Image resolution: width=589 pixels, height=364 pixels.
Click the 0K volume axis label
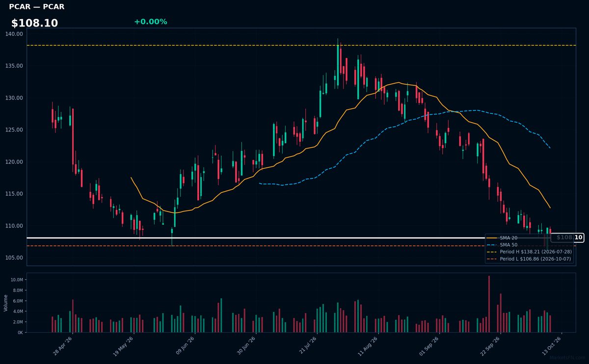tap(20, 333)
